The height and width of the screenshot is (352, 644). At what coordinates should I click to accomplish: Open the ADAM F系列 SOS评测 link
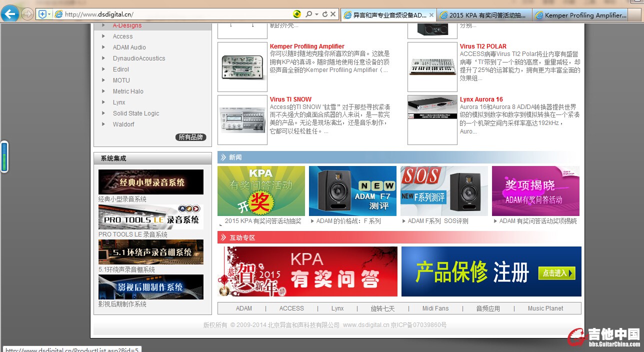(x=438, y=221)
